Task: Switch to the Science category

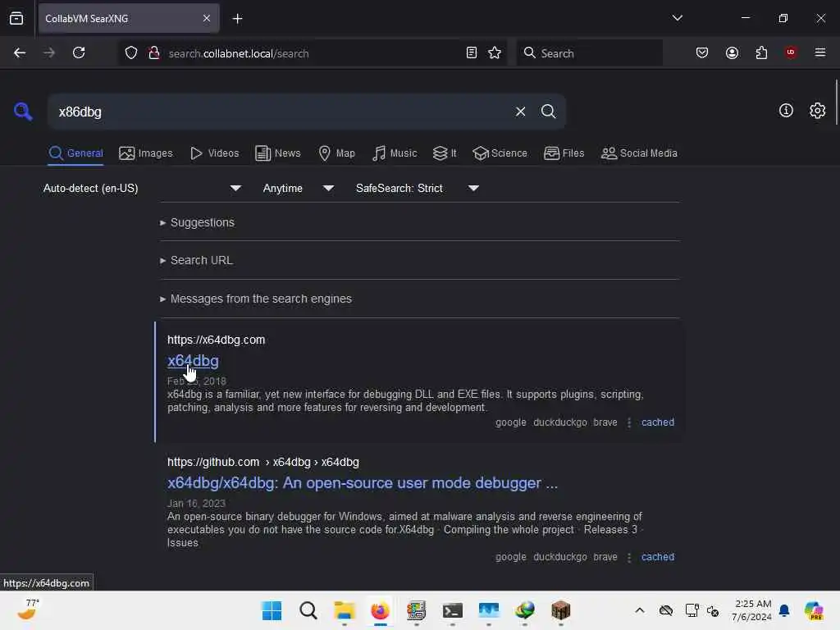Action: [x=500, y=153]
